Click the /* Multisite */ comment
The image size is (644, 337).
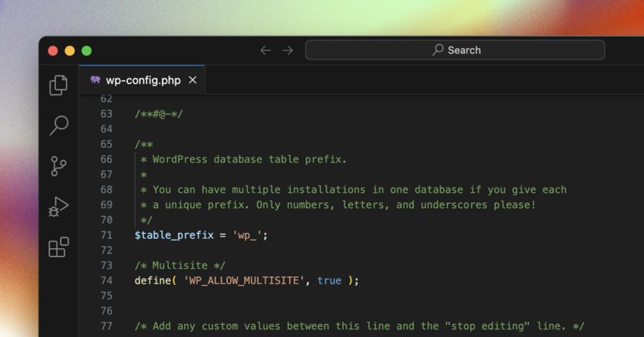[180, 265]
